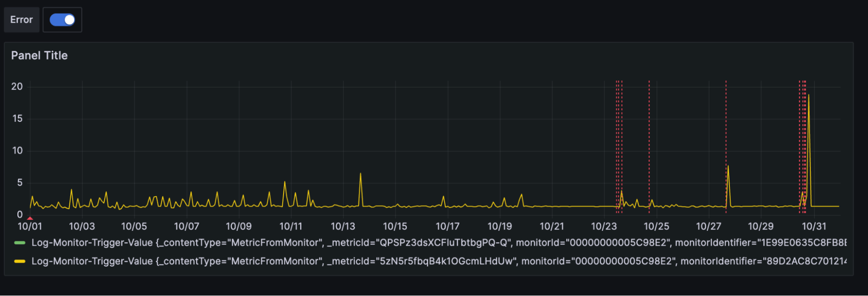Click the tallest yellow spike near 10/31
Viewport: 868px width, 296px height.
(809, 96)
